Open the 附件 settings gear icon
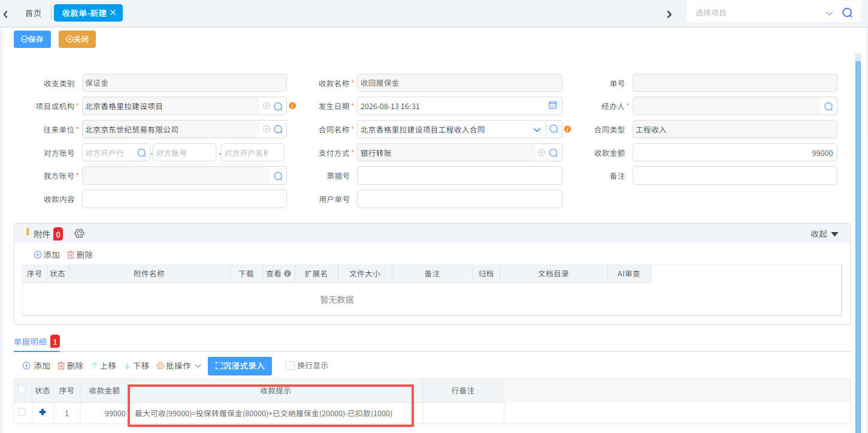Viewport: 868px width, 433px height. 79,233
